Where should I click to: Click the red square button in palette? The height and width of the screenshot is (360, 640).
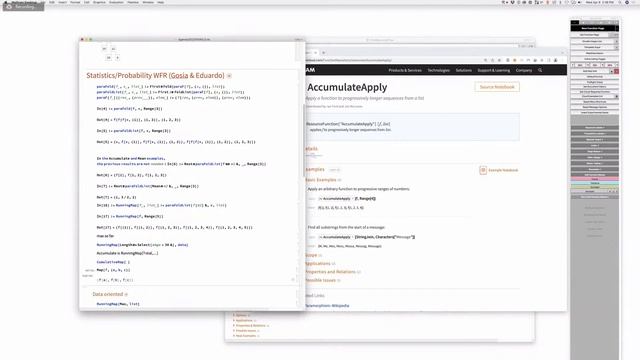coord(616,71)
